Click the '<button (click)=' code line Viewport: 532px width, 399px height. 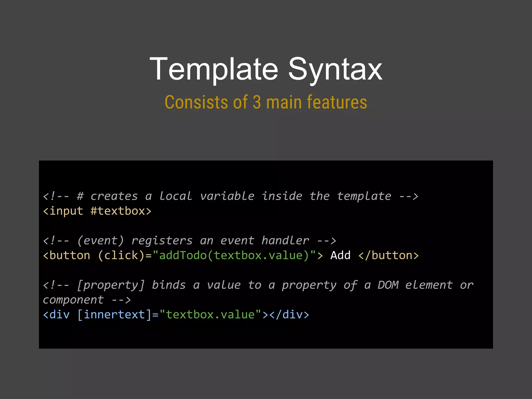231,255
